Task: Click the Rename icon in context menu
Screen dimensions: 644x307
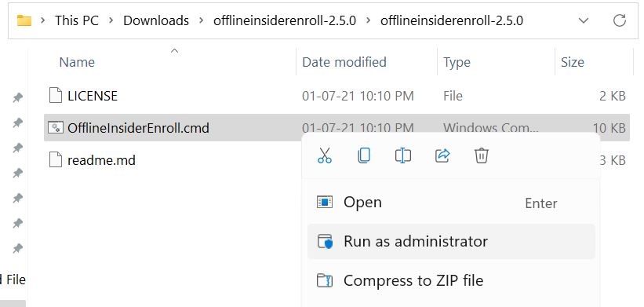Action: pos(403,155)
